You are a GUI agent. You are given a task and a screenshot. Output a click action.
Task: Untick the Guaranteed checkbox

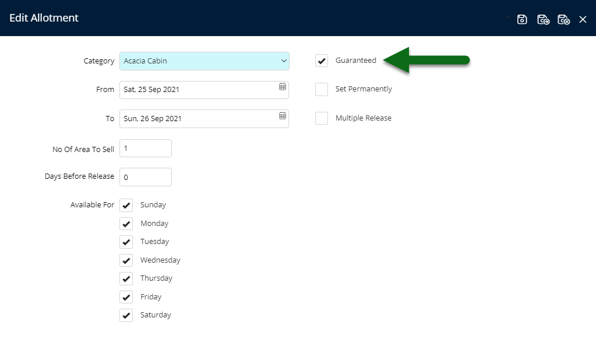pyautogui.click(x=322, y=61)
